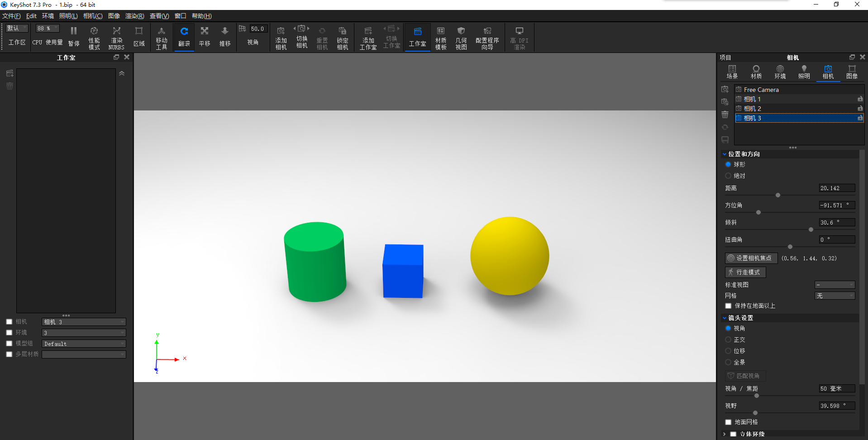Click new camera icon beside camera list
Screen dimensions: 868x440
tap(725, 89)
